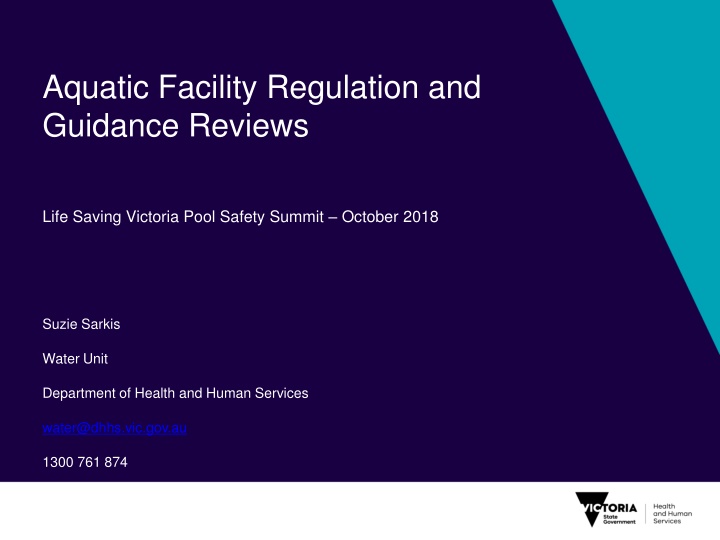Select the Department of Health and Human Services line
Viewport: 720px width, 540px height.
(175, 393)
